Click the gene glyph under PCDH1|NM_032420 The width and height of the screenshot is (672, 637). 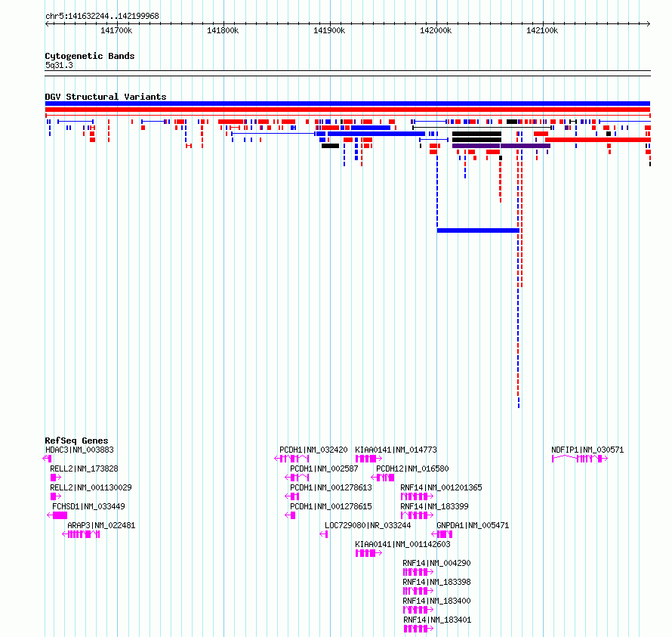(x=291, y=459)
